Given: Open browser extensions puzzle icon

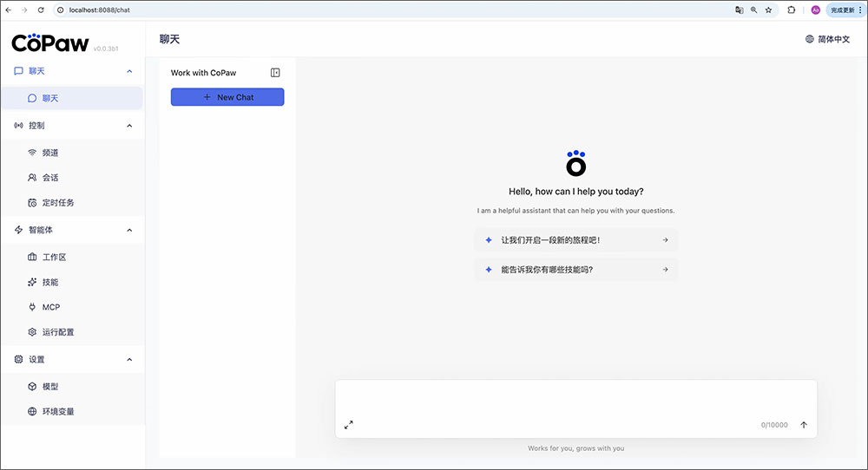Looking at the screenshot, I should coord(792,10).
